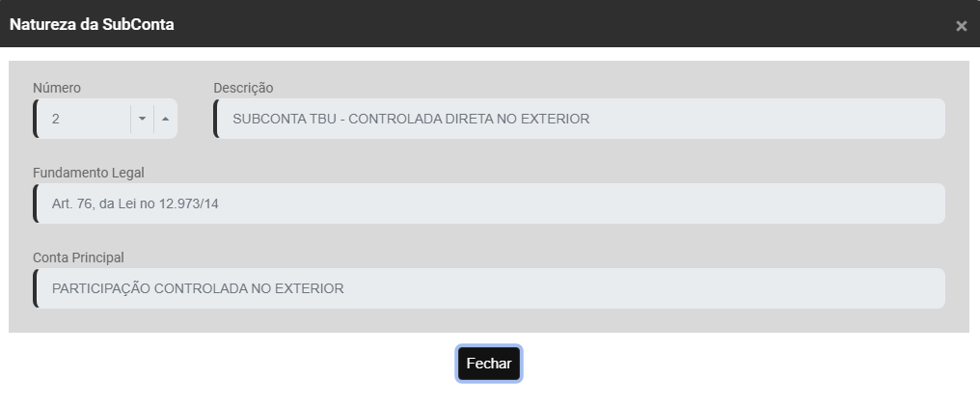The width and height of the screenshot is (980, 406).
Task: Click the Natureza da SubConta title
Action: (x=92, y=25)
